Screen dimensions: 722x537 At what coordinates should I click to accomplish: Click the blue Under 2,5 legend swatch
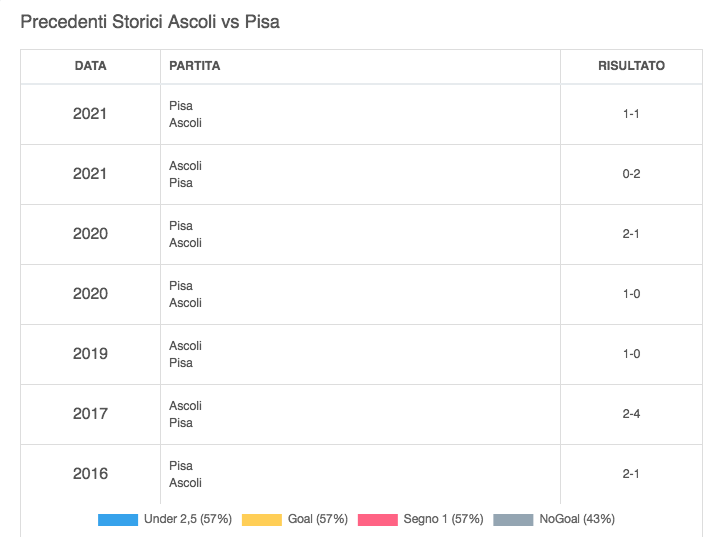(x=118, y=519)
